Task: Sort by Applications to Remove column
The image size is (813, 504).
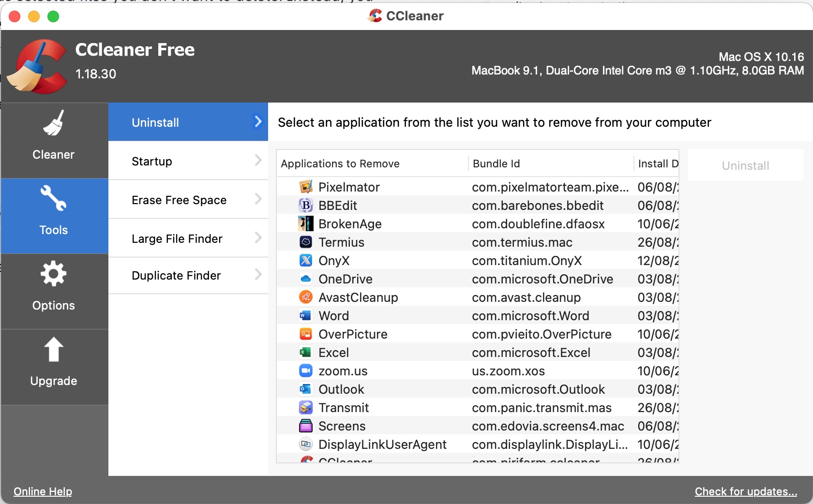Action: (x=372, y=163)
